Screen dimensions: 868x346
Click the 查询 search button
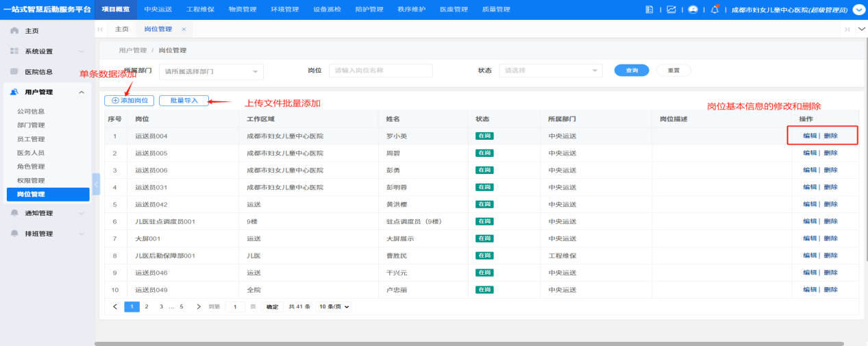(x=632, y=71)
